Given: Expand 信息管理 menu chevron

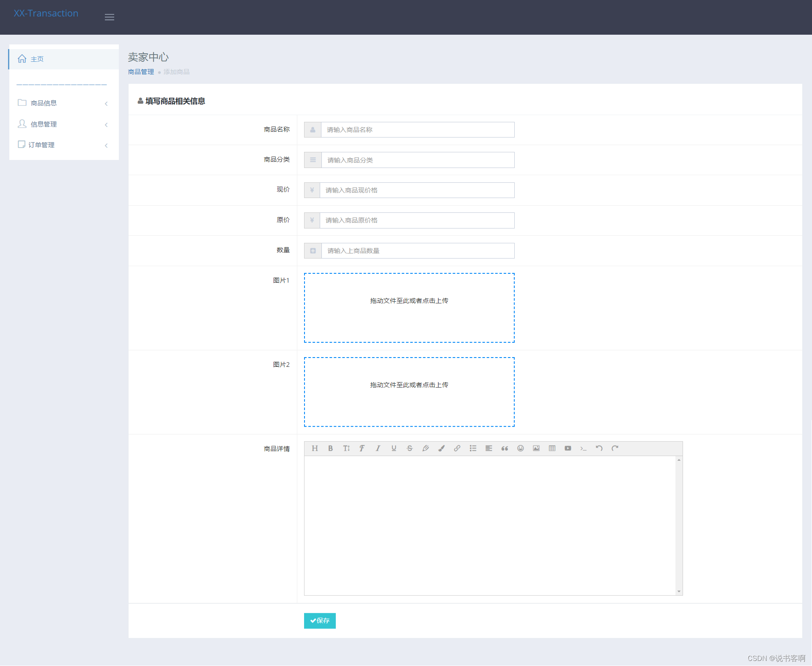Looking at the screenshot, I should pyautogui.click(x=106, y=125).
